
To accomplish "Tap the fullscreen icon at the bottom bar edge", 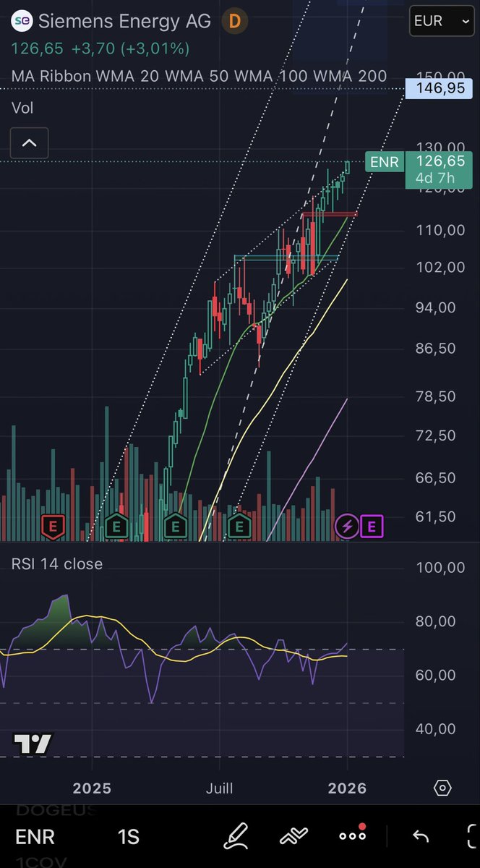I will pyautogui.click(x=473, y=837).
